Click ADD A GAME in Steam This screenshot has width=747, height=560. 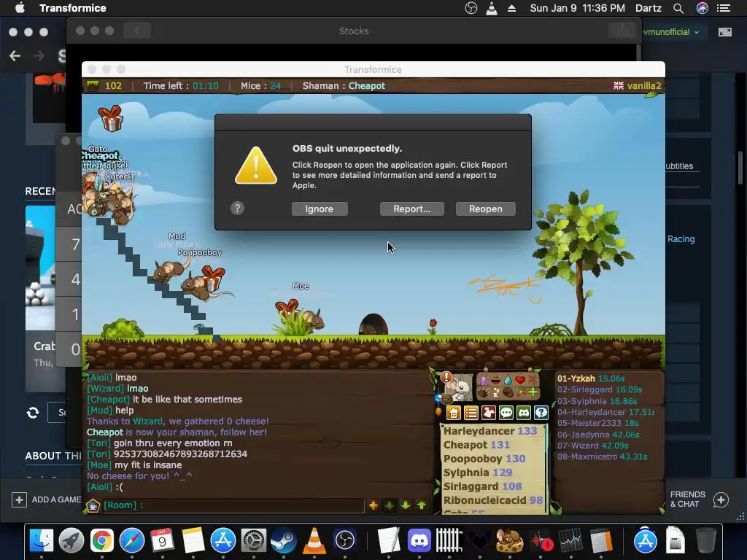tap(47, 499)
